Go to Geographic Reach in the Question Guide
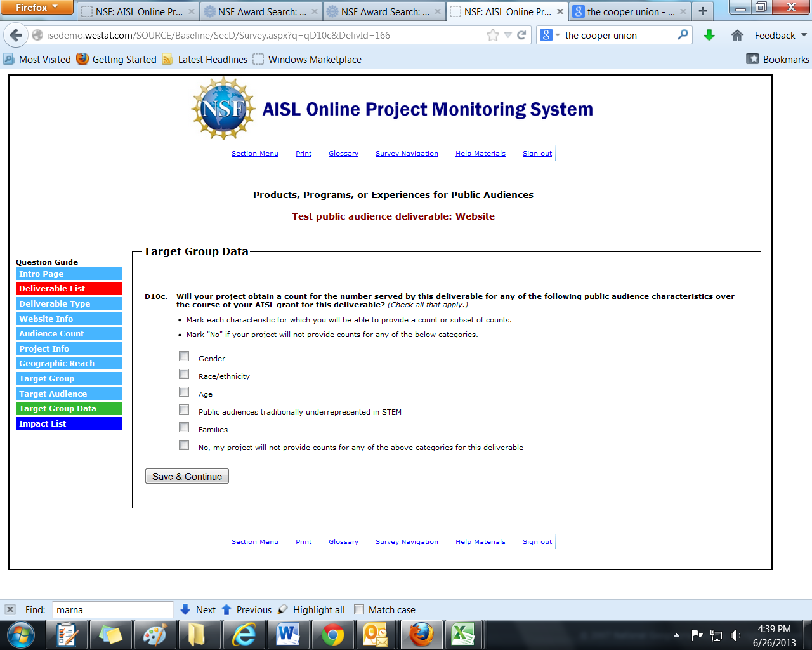The height and width of the screenshot is (650, 812). [69, 363]
